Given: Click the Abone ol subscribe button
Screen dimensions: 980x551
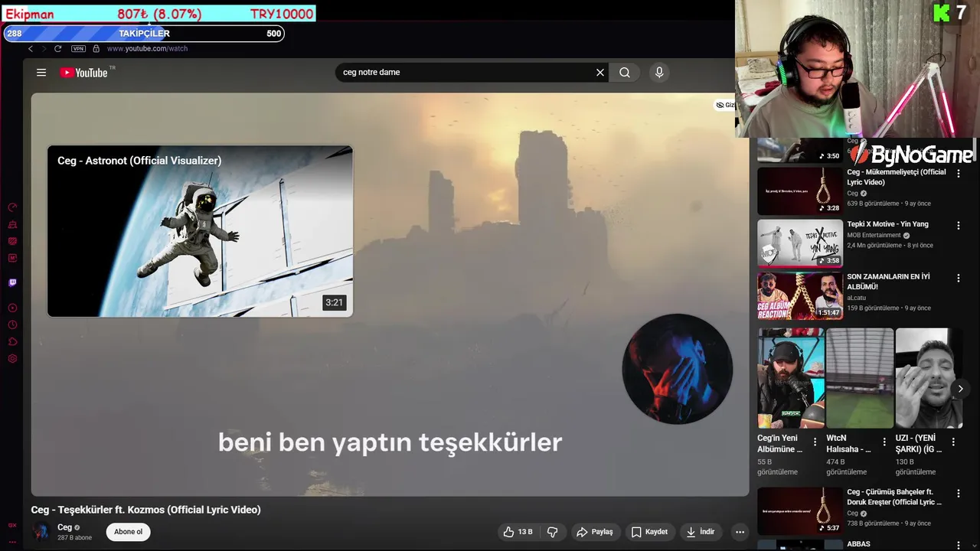Looking at the screenshot, I should 128,532.
